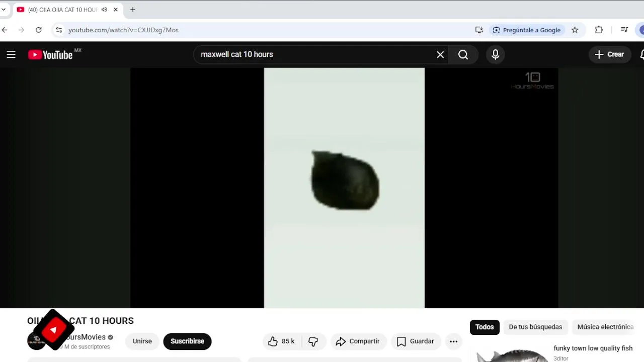Subscribe with the Suscribirse button
The image size is (644, 362).
click(x=187, y=341)
